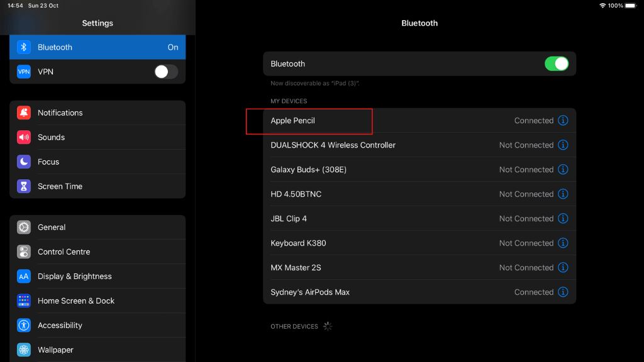Viewport: 644px width, 362px height.
Task: Open info for JBL Clip 4
Action: coord(563,218)
